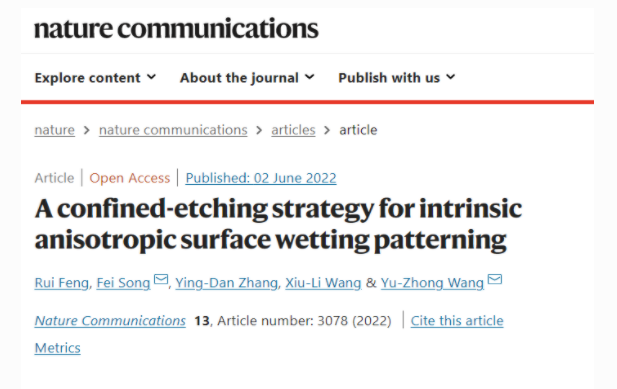Click the email icon next to Fei Song
617x389 pixels.
161,279
